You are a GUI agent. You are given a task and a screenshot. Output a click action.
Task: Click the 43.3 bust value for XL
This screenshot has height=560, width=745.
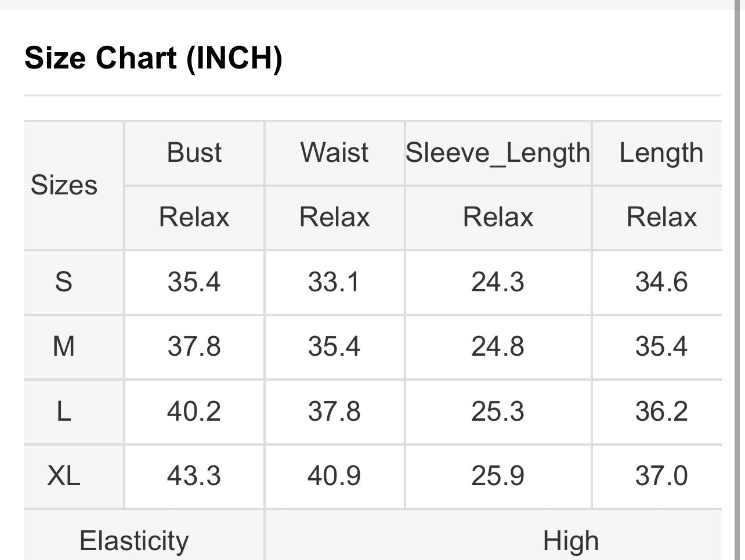(194, 476)
